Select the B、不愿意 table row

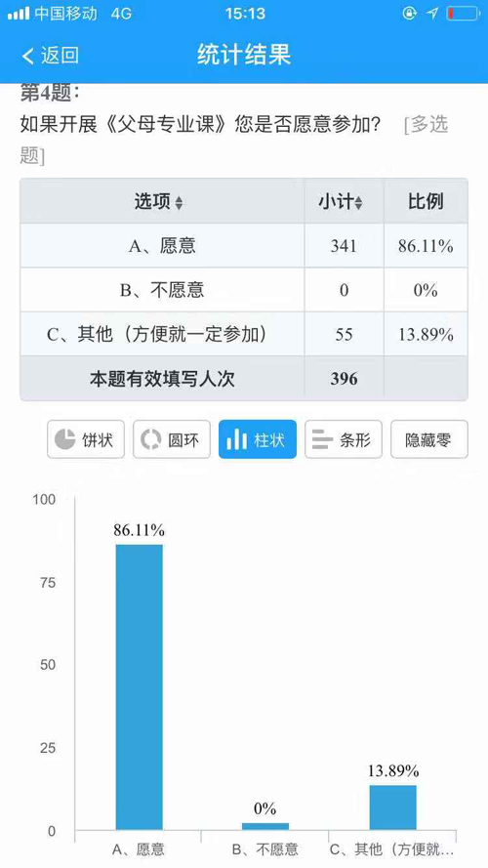[244, 290]
